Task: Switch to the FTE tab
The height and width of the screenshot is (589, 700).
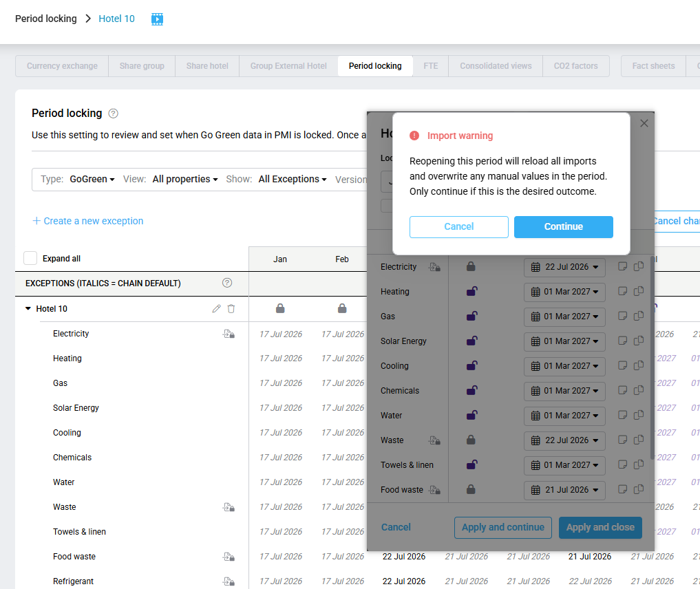Action: tap(431, 66)
